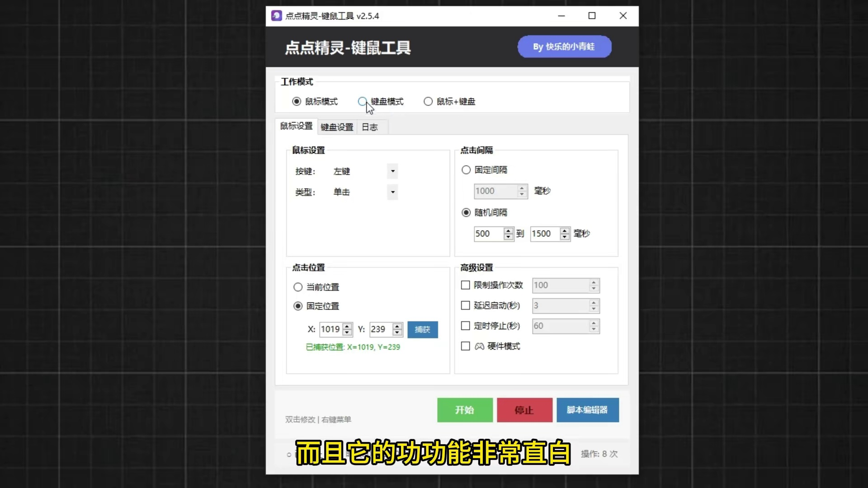Open the 脚本编辑器 button
Viewport: 868px width, 488px height.
[587, 410]
